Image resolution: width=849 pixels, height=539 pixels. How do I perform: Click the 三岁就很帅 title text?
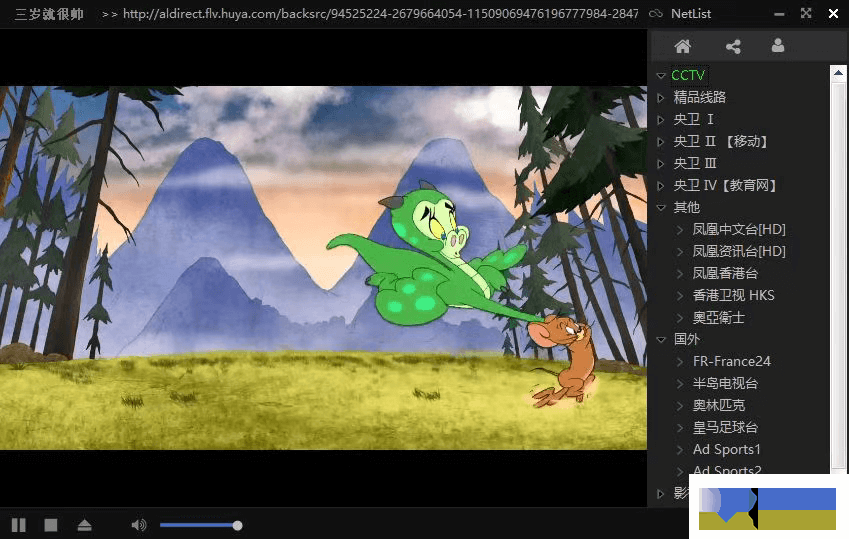tap(49, 14)
